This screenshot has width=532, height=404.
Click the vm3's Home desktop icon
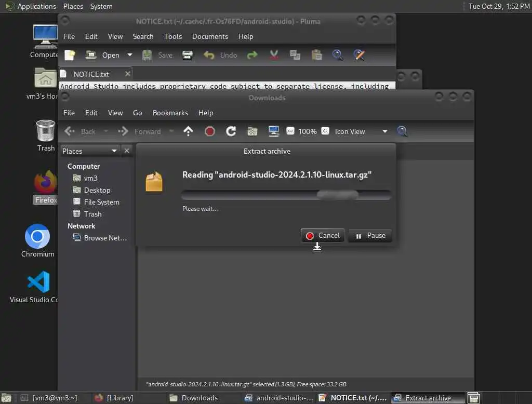click(x=43, y=84)
